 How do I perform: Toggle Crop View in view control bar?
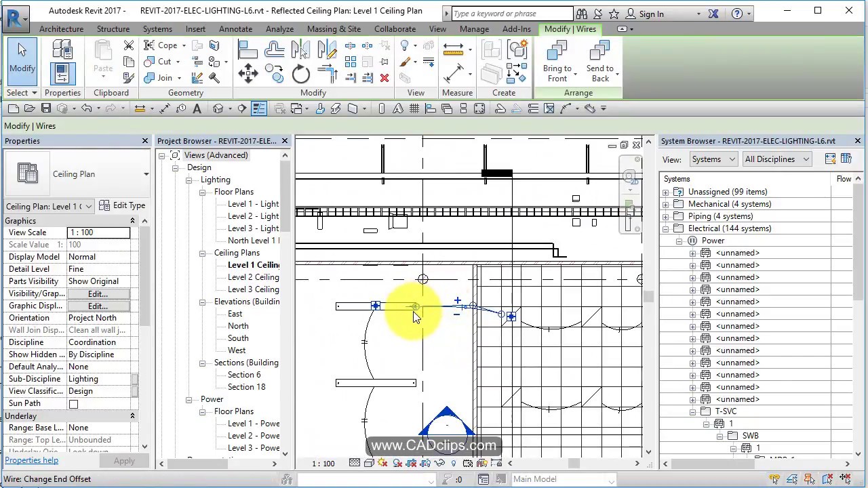413,464
